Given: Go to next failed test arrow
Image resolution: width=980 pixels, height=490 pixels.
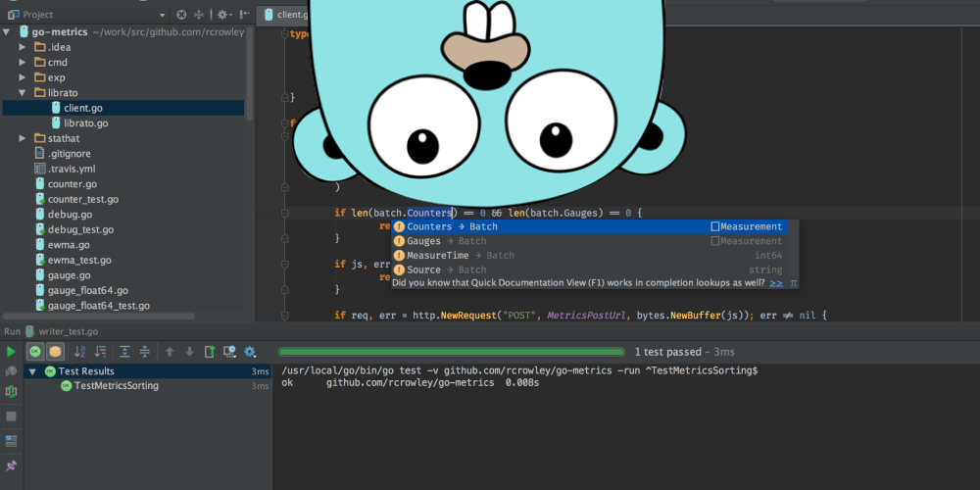Looking at the screenshot, I should 189,352.
